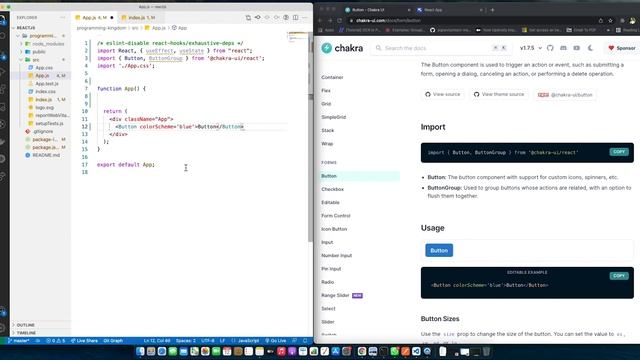The height and width of the screenshot is (360, 640).
Task: Change the Spaces: 2 indentation setting
Action: coord(186,341)
